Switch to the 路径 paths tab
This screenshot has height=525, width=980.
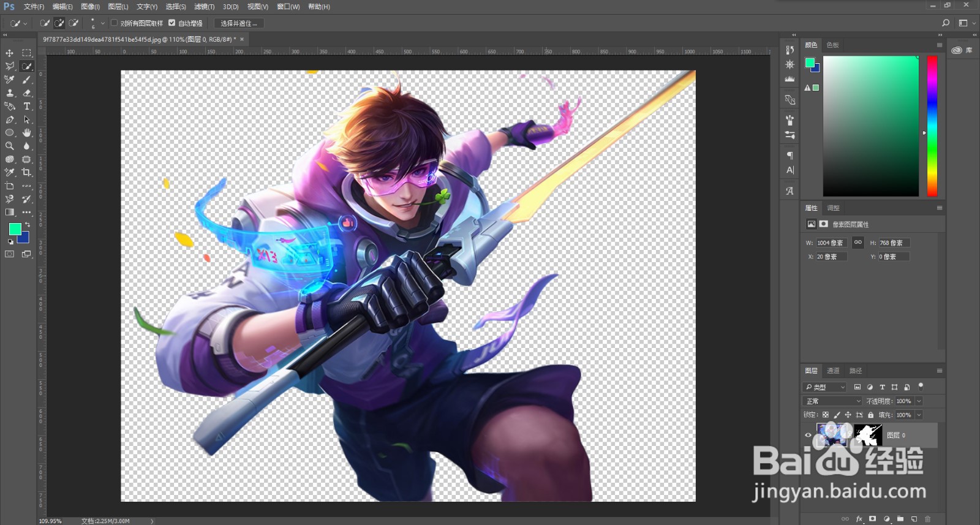[x=856, y=371]
